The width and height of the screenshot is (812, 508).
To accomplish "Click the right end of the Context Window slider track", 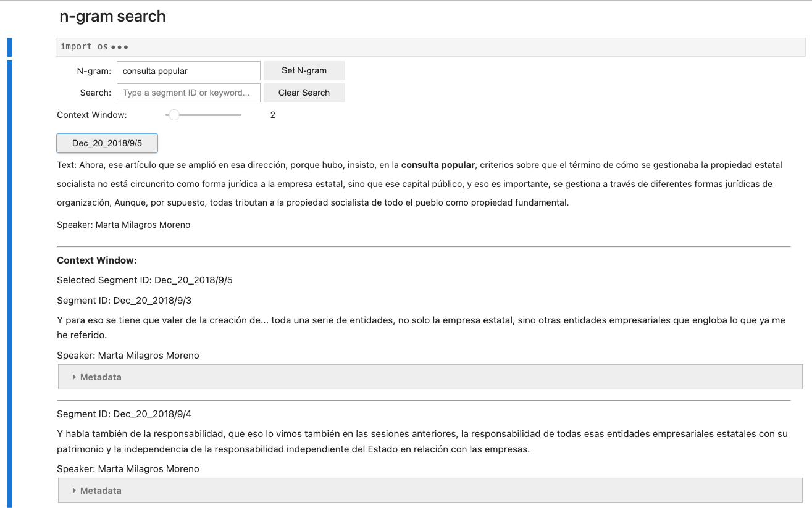I will [x=240, y=115].
